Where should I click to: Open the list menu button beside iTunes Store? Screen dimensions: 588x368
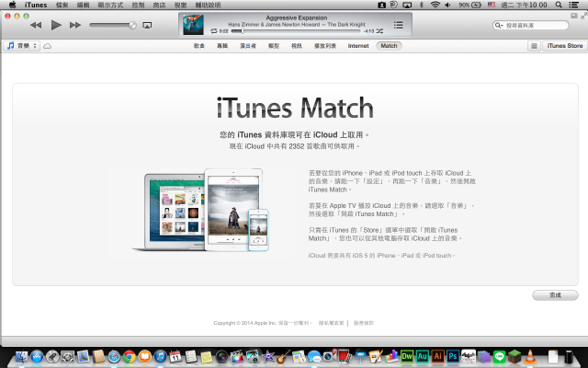(x=534, y=46)
